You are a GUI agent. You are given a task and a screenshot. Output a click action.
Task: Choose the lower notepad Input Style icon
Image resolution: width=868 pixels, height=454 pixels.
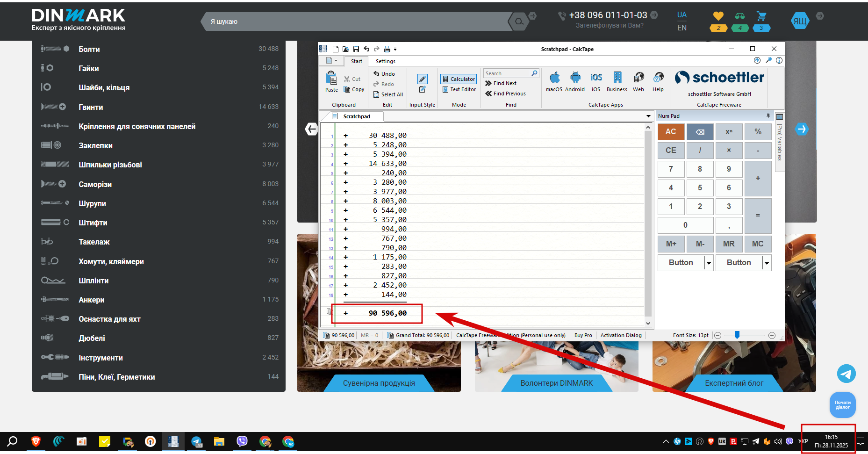(423, 89)
